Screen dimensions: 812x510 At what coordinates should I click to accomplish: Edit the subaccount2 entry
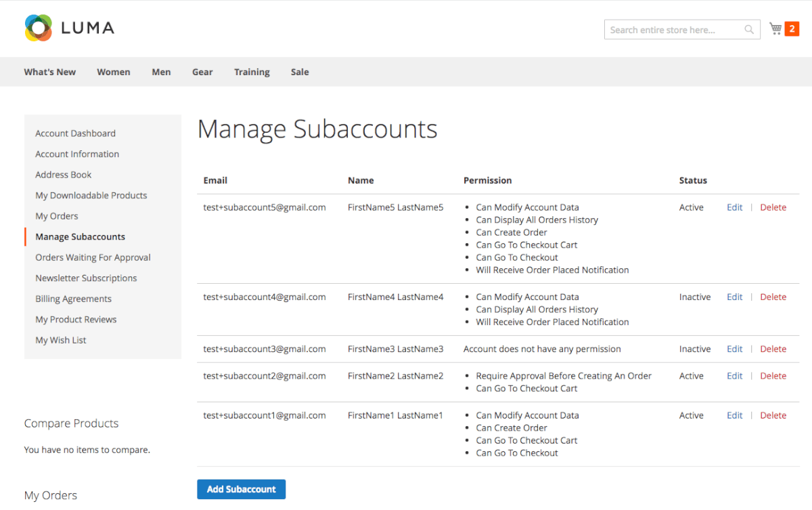click(x=734, y=376)
